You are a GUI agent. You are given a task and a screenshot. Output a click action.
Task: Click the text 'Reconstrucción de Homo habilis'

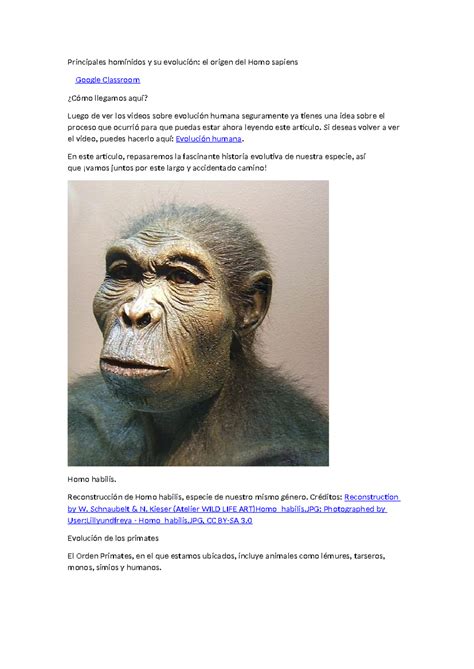[x=125, y=497]
